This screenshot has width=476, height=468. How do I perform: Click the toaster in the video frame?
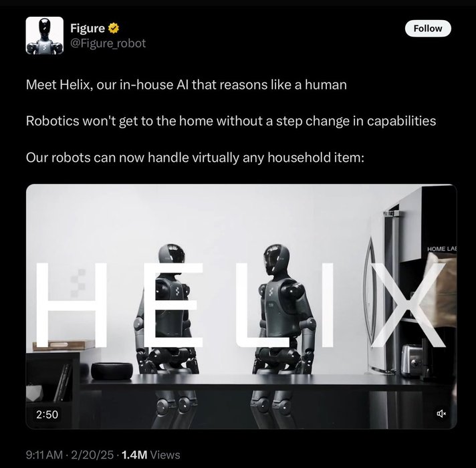(412, 360)
